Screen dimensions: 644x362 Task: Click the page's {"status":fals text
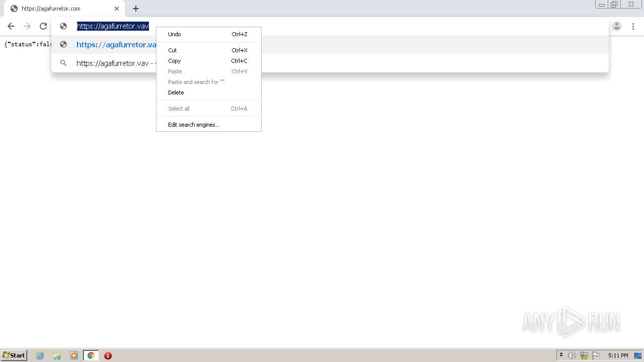pyautogui.click(x=28, y=44)
